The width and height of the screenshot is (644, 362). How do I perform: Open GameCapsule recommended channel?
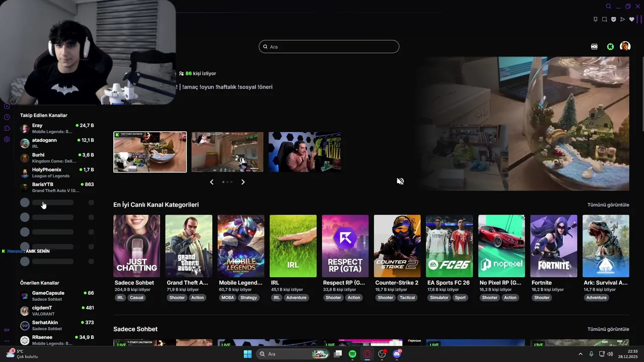57,296
